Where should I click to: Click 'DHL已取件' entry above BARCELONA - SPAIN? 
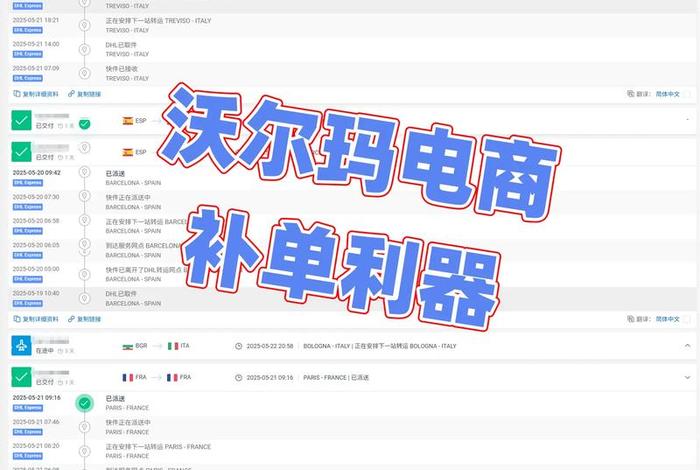(x=121, y=294)
